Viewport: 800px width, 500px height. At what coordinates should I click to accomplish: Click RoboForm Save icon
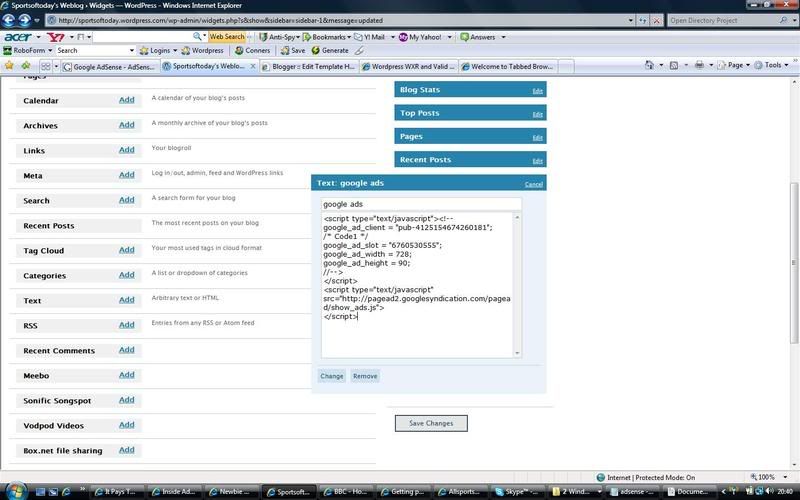[285, 51]
